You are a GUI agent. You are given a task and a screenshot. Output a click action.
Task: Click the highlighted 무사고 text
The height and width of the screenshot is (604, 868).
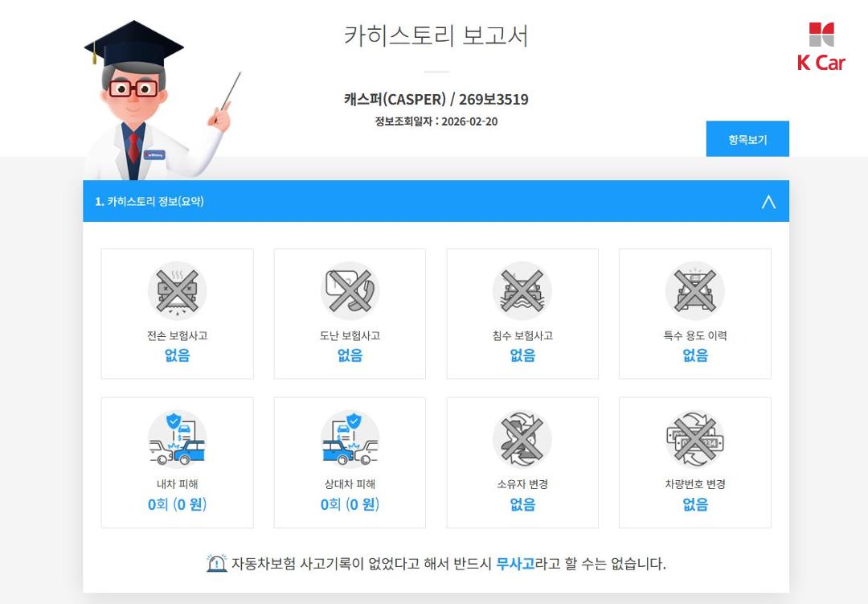[x=515, y=564]
